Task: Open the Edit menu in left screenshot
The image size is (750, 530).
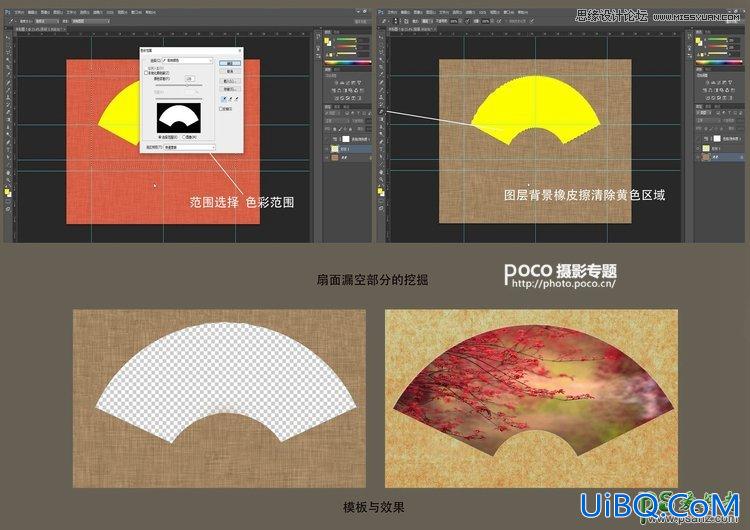Action: point(33,12)
